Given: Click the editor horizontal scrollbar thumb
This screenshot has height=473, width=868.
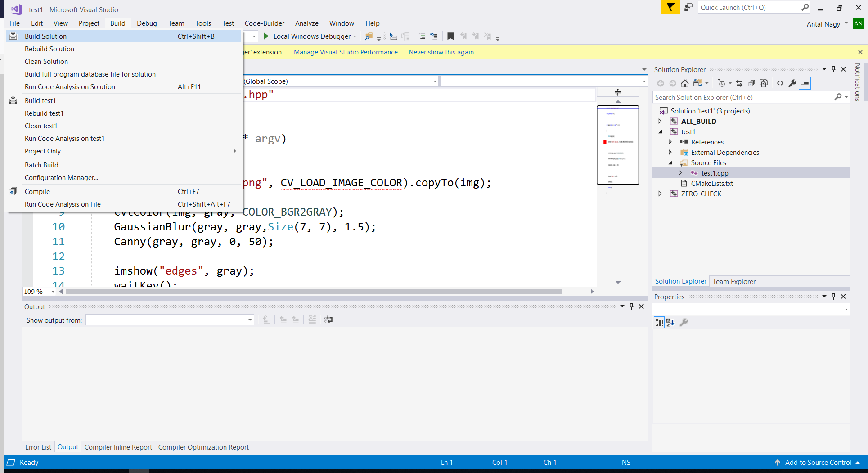Looking at the screenshot, I should [x=314, y=292].
